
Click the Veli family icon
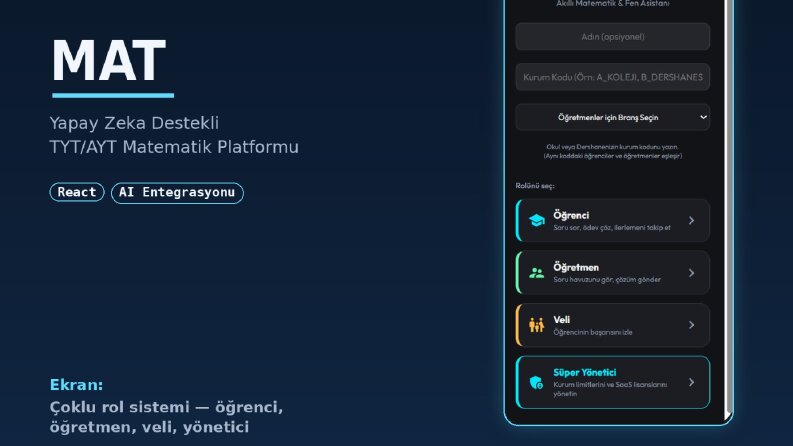coord(537,325)
